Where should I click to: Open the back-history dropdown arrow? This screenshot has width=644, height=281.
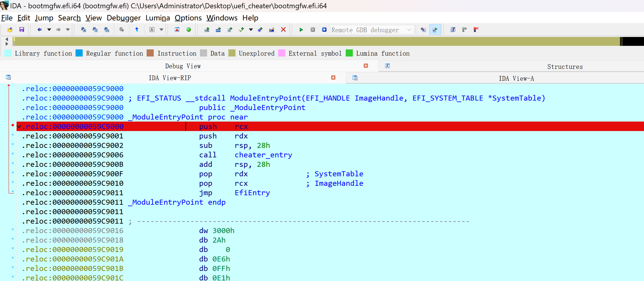[49, 30]
